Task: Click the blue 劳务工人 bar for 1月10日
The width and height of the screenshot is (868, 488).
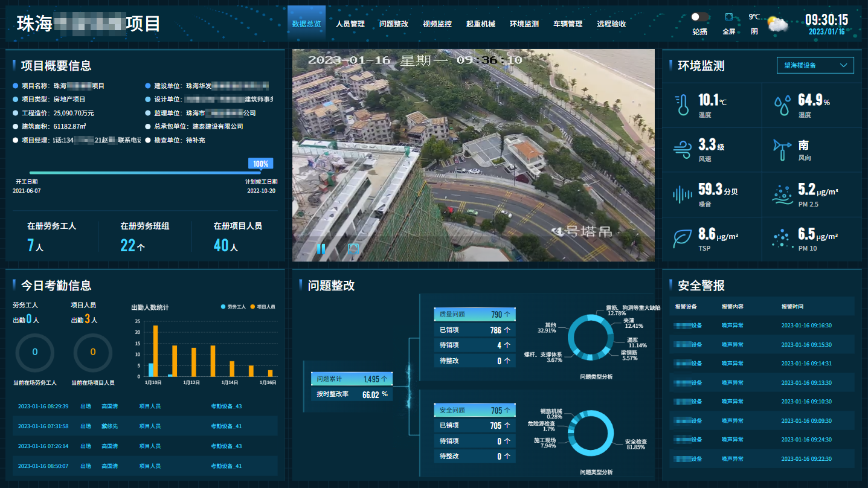Action: [x=150, y=370]
